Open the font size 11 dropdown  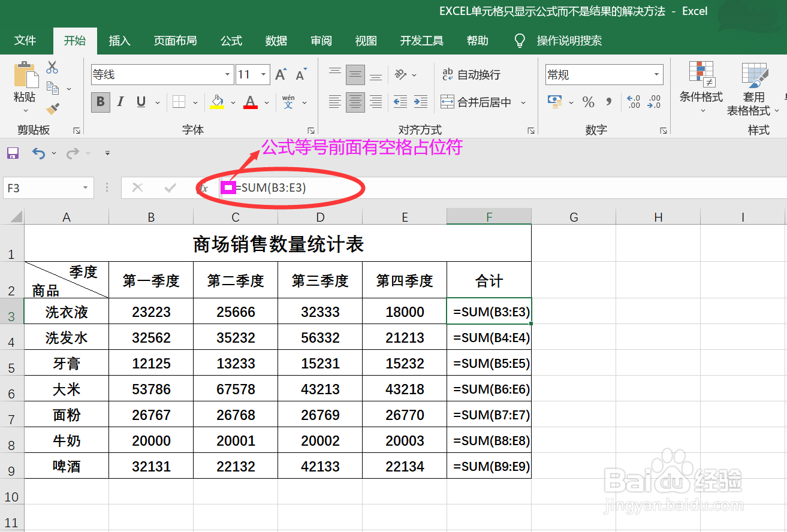point(264,75)
